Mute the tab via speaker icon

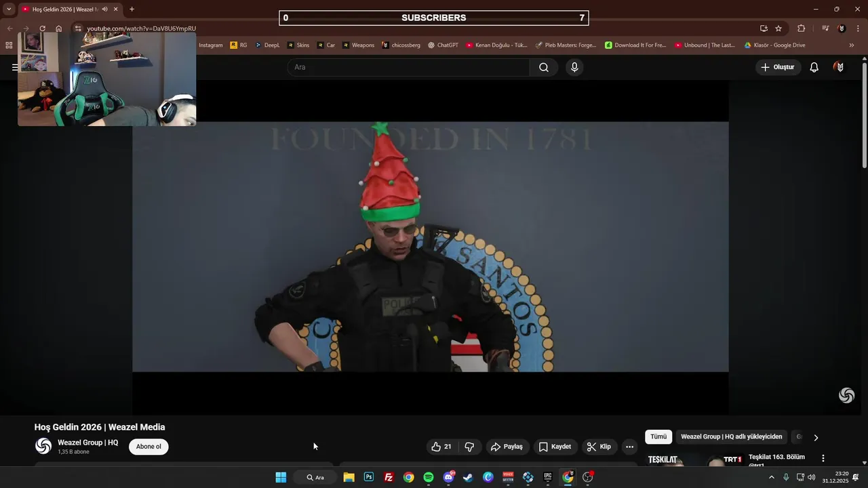(105, 9)
